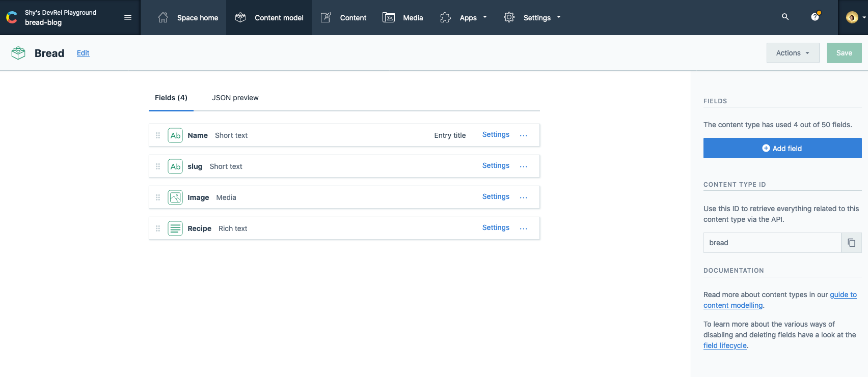This screenshot has width=868, height=377.
Task: Click the Settings gear icon
Action: click(x=509, y=17)
